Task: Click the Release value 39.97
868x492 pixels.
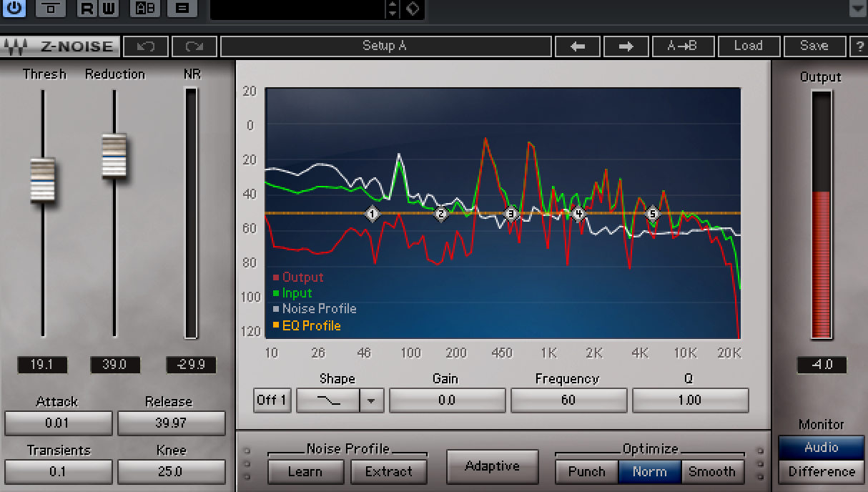Action: coord(171,423)
